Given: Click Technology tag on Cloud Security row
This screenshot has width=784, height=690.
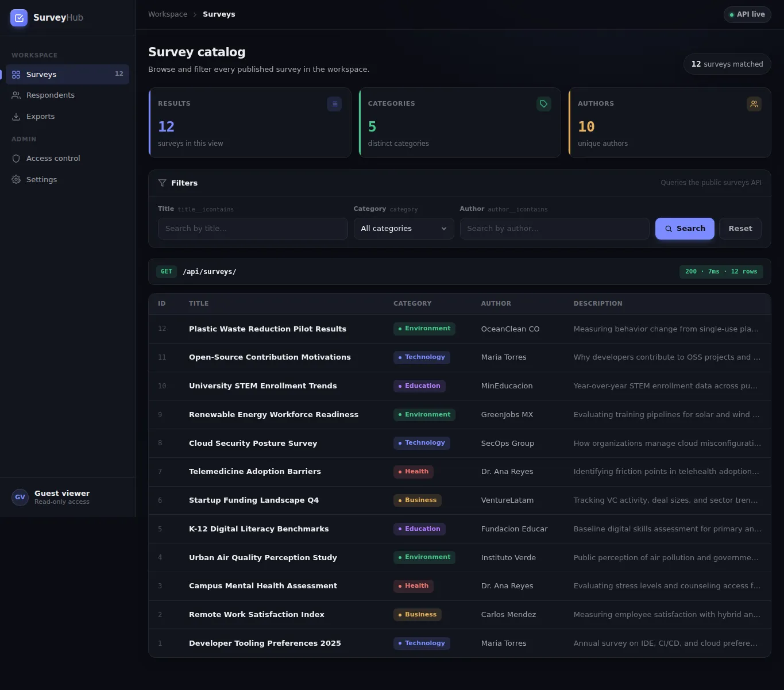Looking at the screenshot, I should (x=422, y=443).
